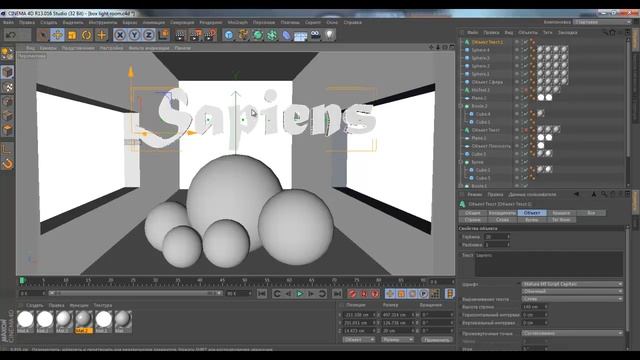Open the Анимация menu
Viewport: 640px width, 360px height.
[153, 22]
